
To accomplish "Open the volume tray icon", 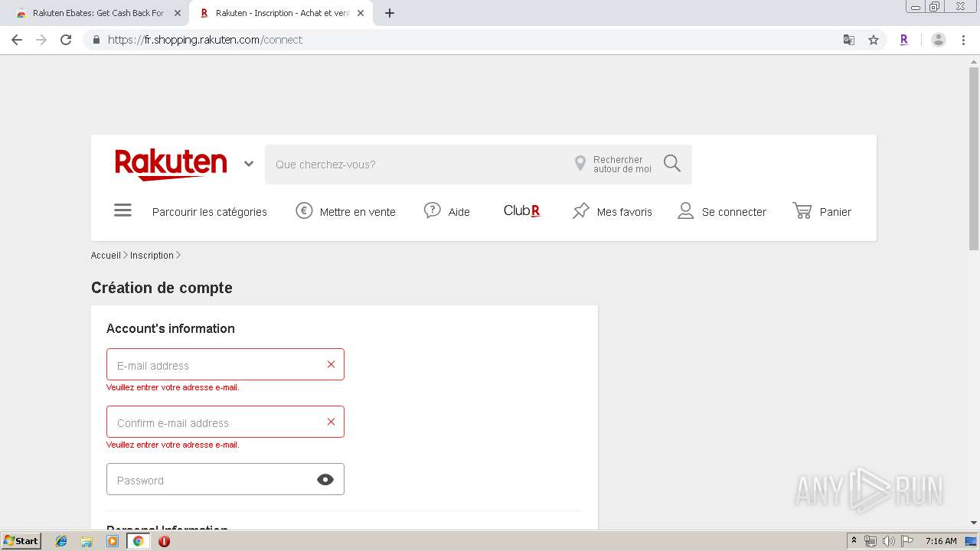I will coord(888,541).
